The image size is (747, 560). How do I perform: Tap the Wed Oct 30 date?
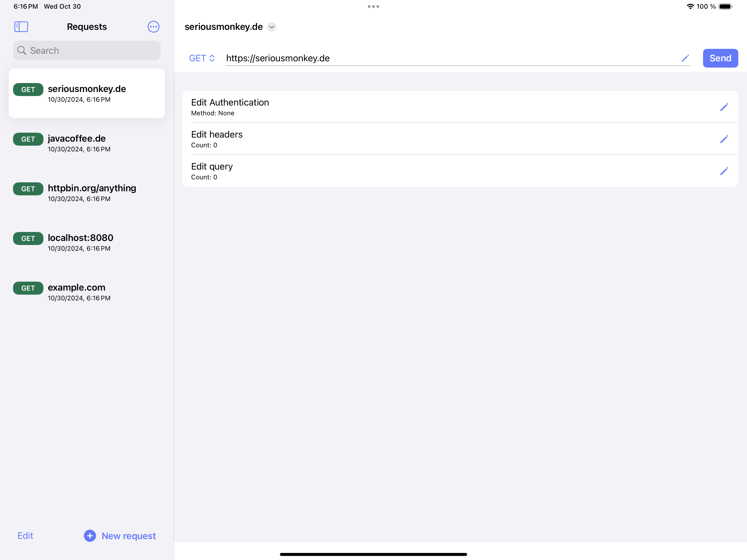click(x=62, y=7)
